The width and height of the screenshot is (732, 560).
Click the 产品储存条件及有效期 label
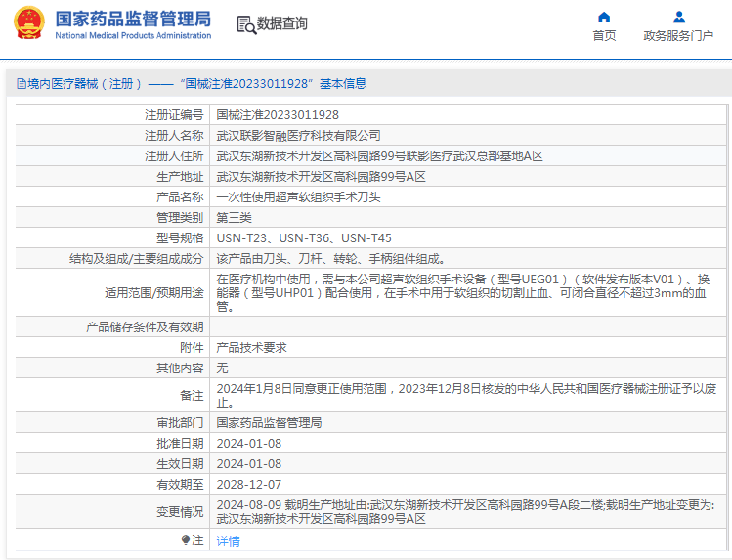(145, 326)
